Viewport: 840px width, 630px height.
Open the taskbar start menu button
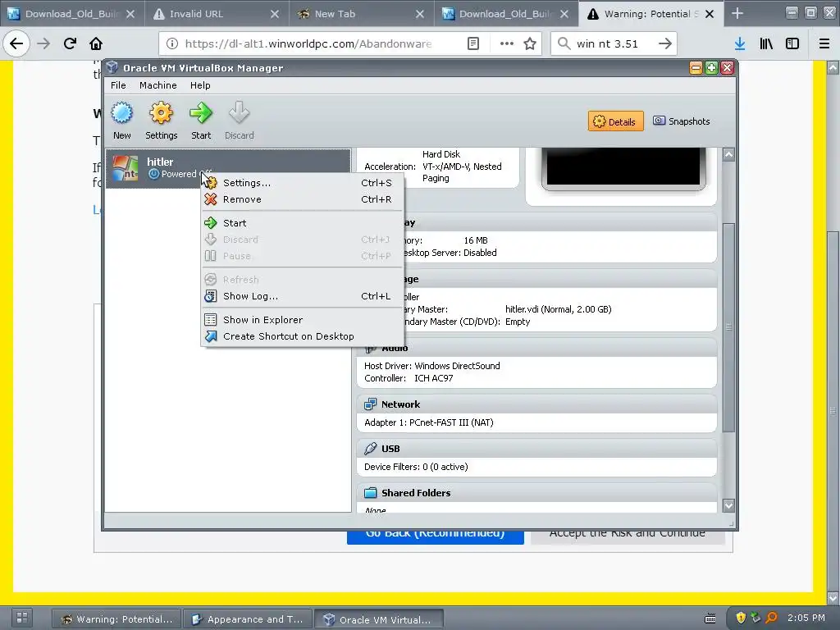[21, 618]
